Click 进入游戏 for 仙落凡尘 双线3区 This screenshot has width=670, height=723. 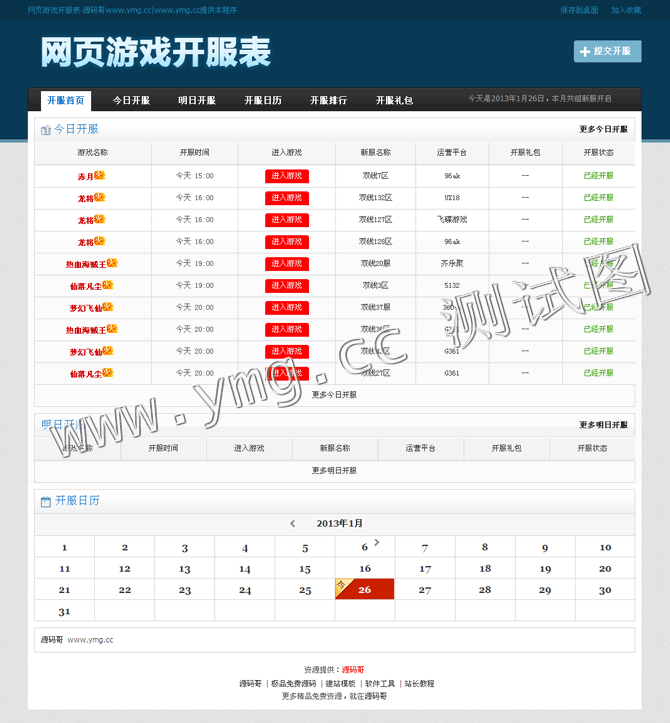pyautogui.click(x=287, y=286)
